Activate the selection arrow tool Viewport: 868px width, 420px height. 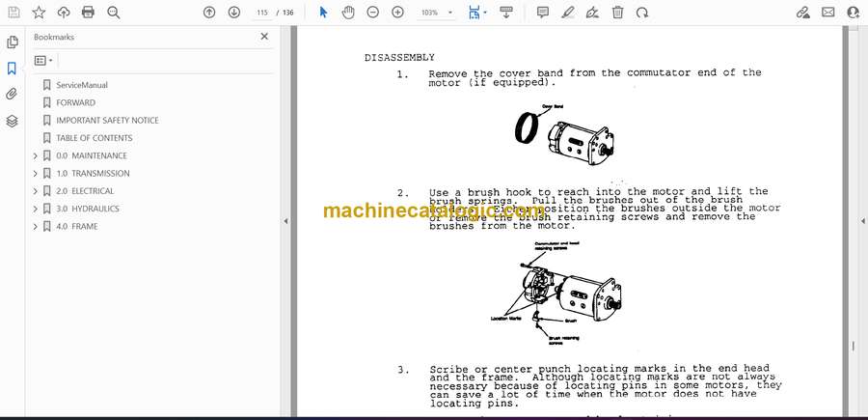(x=323, y=13)
